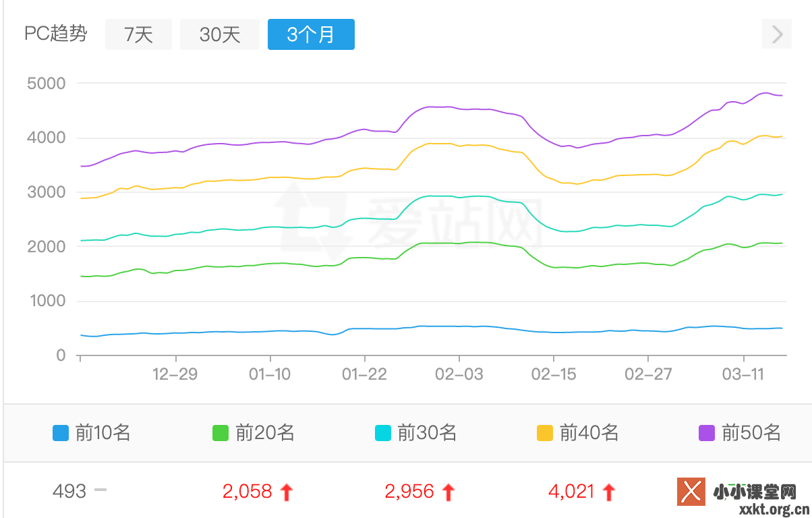The height and width of the screenshot is (518, 812).
Task: Select the 3个月 time range button
Action: 311,34
